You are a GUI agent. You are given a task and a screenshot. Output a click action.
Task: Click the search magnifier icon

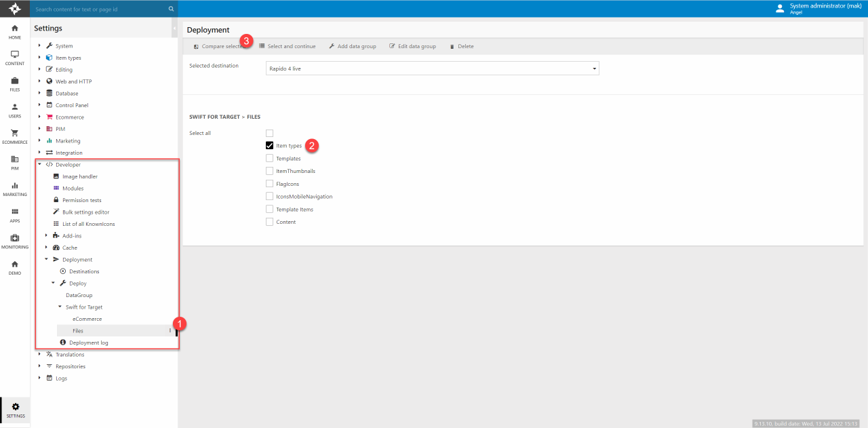coord(171,9)
